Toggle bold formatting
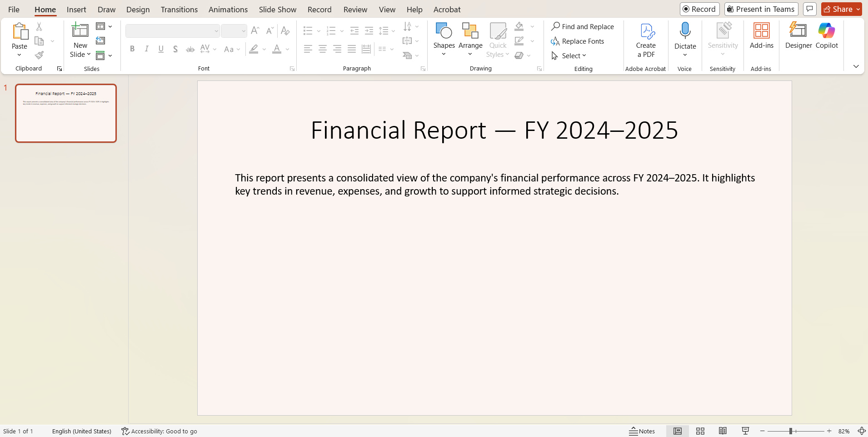Screen dimensions: 868x437 click(x=132, y=49)
